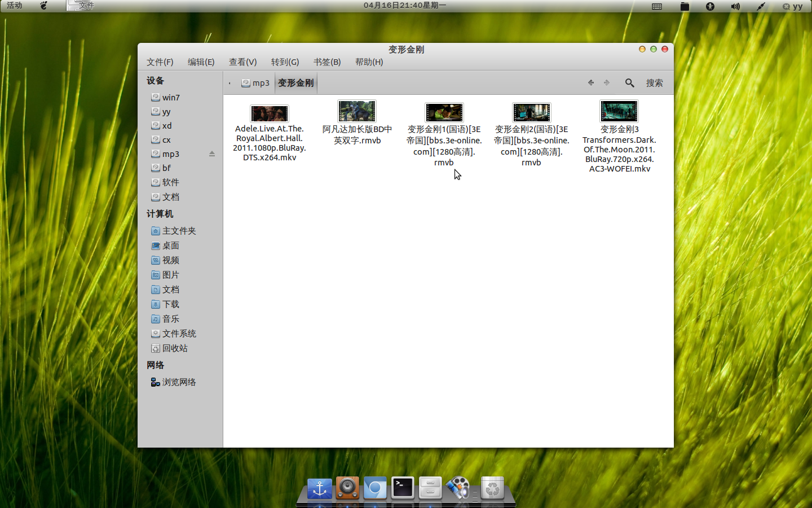Image resolution: width=812 pixels, height=508 pixels.
Task: Open the keyboard indicator in panel
Action: [x=657, y=6]
